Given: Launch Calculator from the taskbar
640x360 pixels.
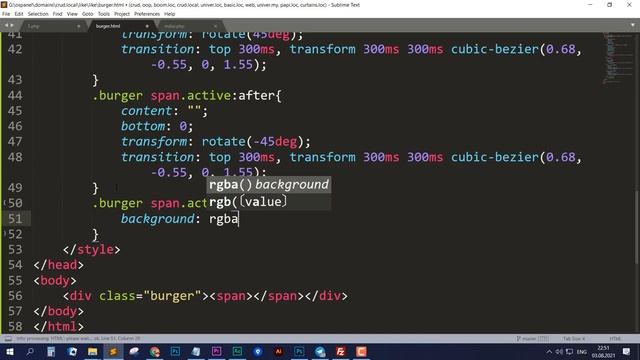Looking at the screenshot, I should (x=51, y=351).
